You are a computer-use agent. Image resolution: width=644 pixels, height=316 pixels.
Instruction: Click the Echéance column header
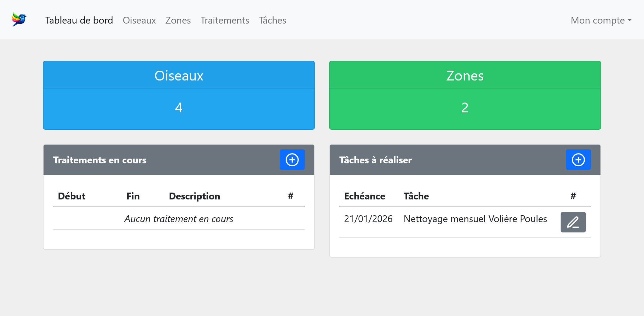pos(364,196)
